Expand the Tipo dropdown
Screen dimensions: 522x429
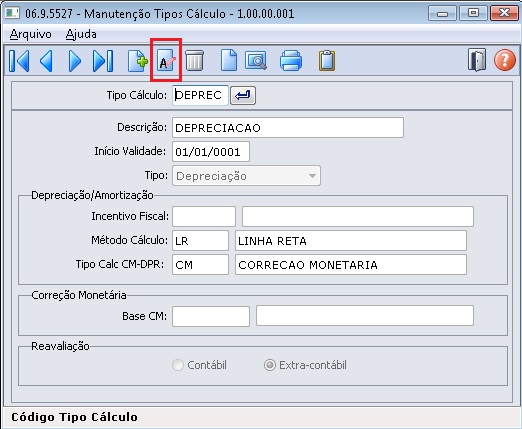(246, 176)
